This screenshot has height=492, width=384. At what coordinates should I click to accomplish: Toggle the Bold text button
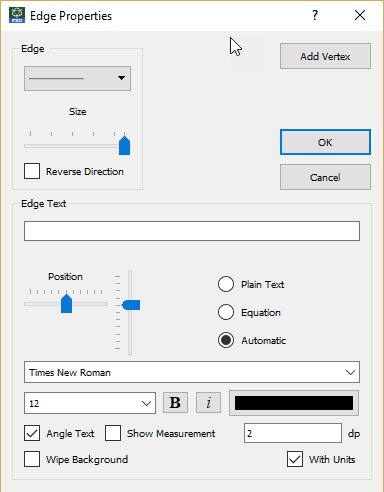click(x=175, y=403)
